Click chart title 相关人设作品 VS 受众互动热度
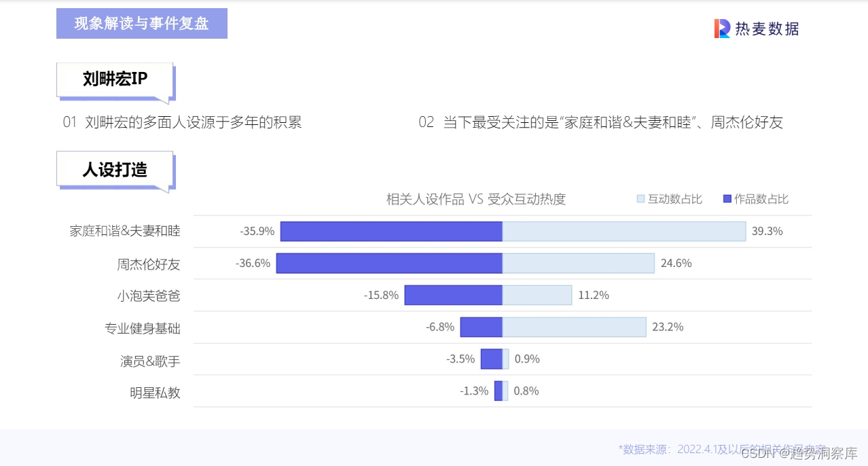868x466 pixels. pos(476,199)
